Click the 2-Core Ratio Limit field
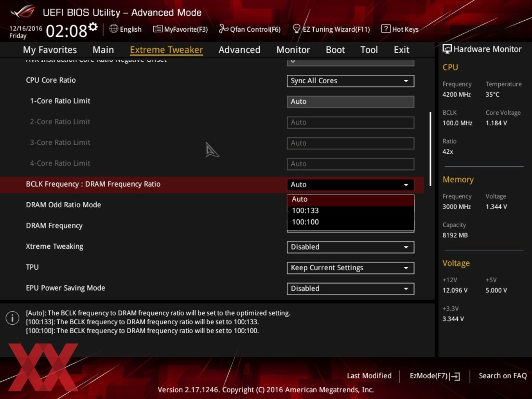532x399 pixels. (x=350, y=122)
